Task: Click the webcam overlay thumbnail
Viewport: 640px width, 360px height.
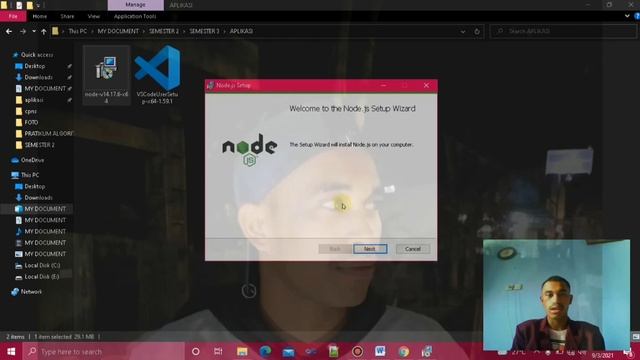Action: (x=556, y=295)
